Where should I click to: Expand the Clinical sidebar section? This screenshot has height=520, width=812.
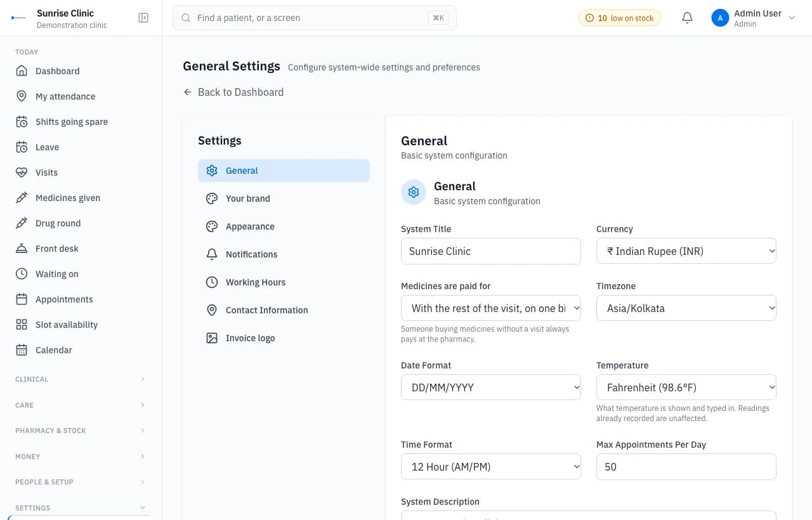[x=81, y=379]
